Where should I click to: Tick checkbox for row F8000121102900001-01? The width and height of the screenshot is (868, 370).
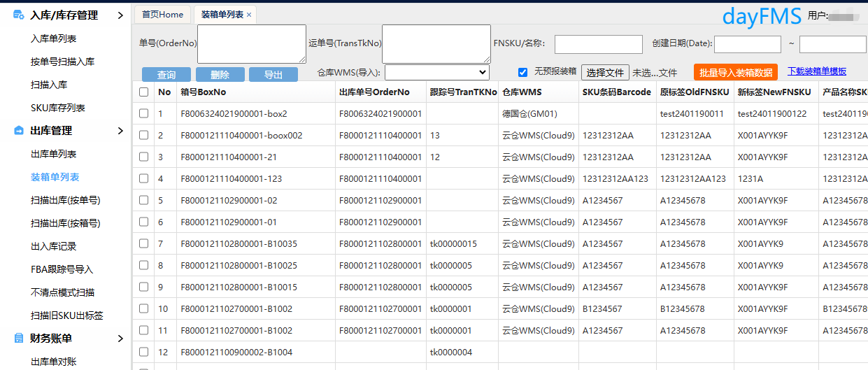tap(143, 222)
